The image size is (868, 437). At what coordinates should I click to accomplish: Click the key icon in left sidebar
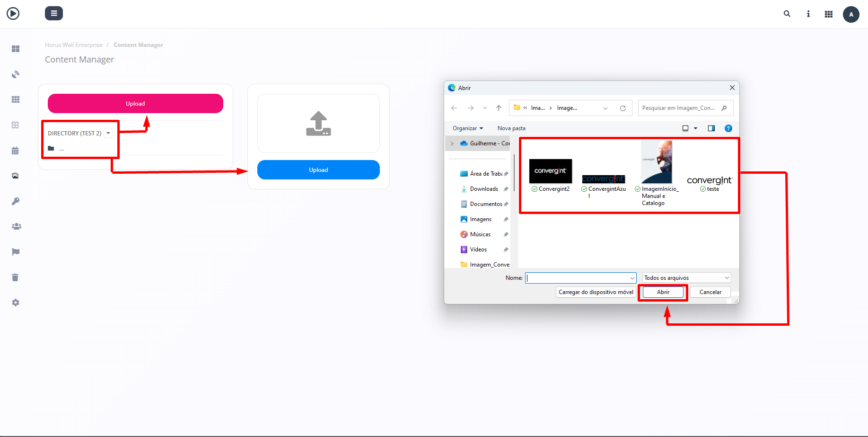click(16, 201)
